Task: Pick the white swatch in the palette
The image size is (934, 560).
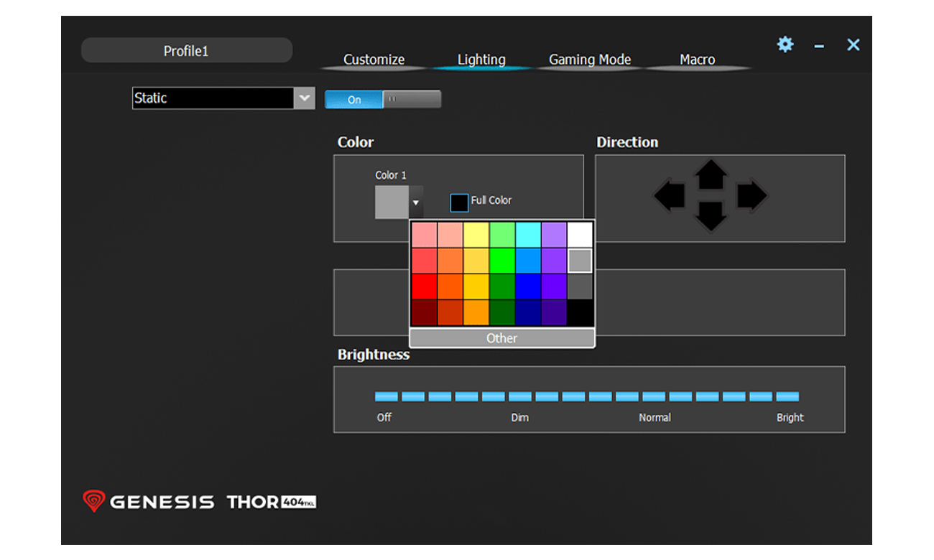Action: point(580,235)
